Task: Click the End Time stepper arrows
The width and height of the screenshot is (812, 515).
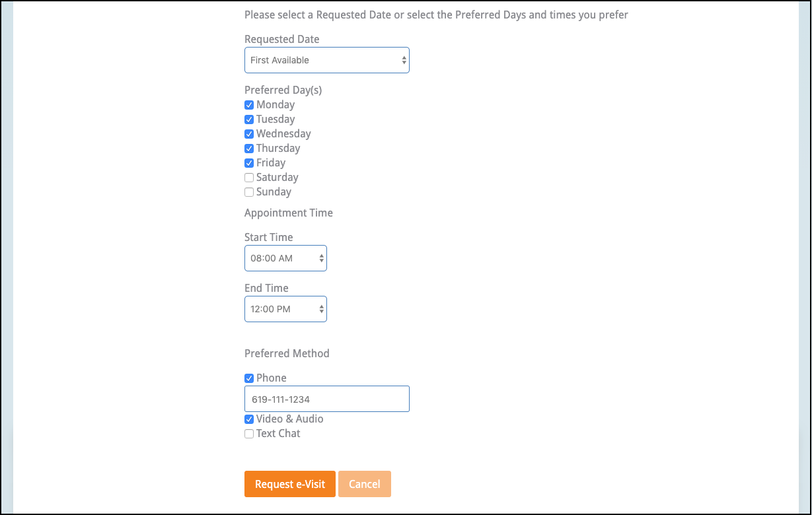Action: coord(322,309)
